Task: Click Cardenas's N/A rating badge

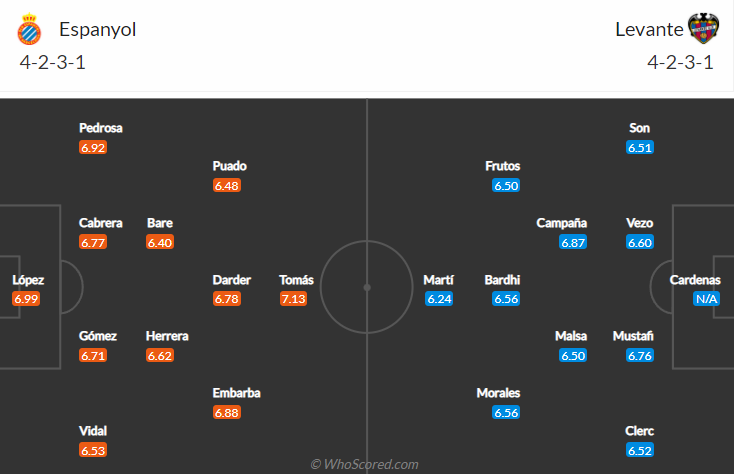Action: [x=707, y=299]
